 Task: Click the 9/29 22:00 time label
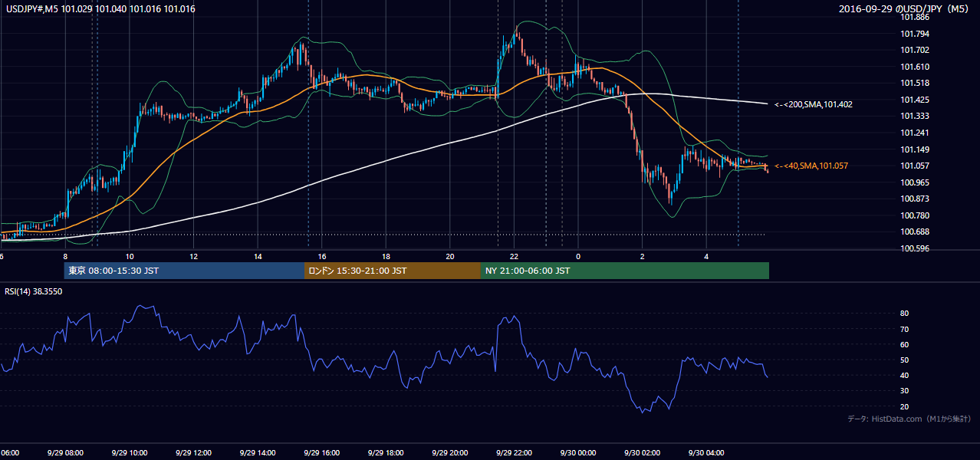pos(514,453)
